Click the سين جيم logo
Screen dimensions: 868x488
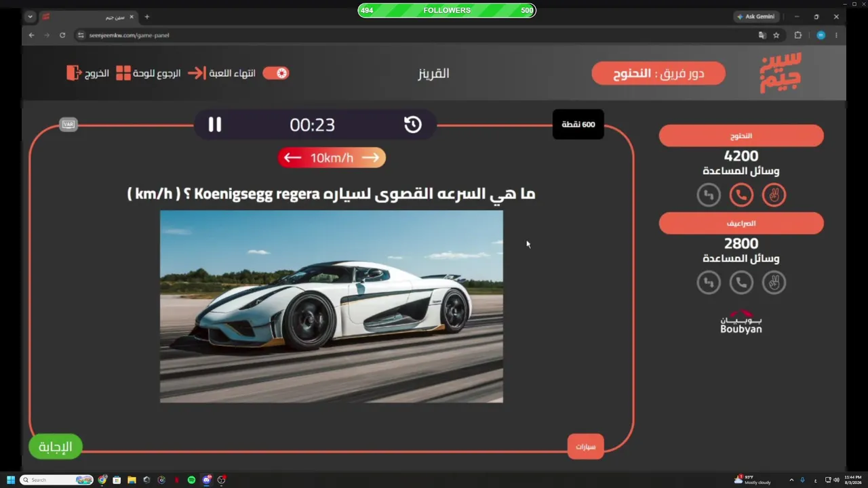(x=781, y=73)
